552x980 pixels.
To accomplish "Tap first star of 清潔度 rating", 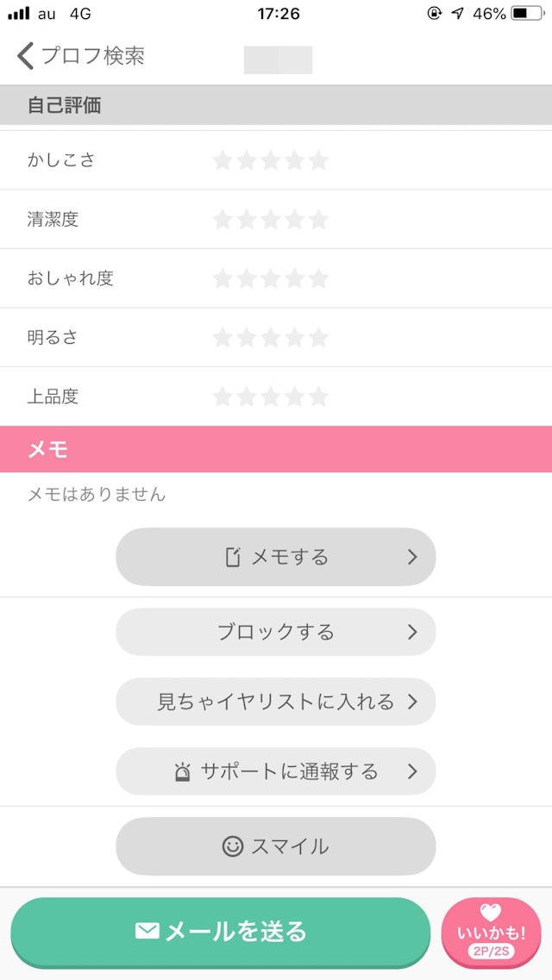I will tap(223, 220).
